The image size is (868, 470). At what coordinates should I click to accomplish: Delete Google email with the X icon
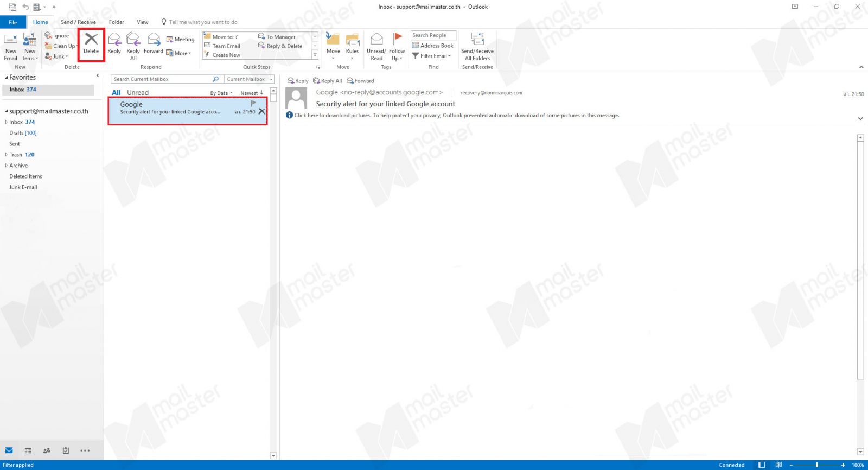pyautogui.click(x=261, y=111)
